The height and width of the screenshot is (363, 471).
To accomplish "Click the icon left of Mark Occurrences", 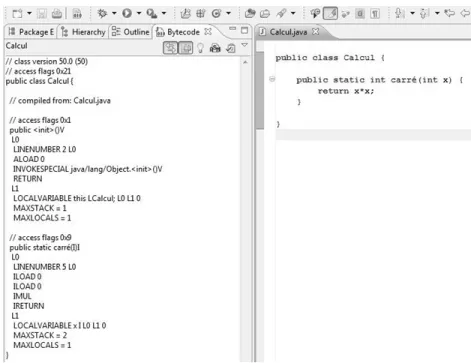I will (315, 13).
